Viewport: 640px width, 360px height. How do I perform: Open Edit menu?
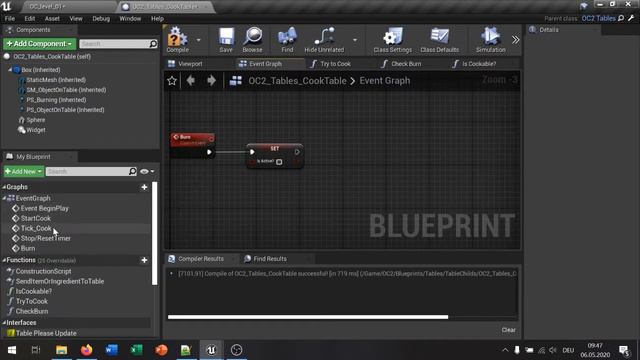(30, 18)
